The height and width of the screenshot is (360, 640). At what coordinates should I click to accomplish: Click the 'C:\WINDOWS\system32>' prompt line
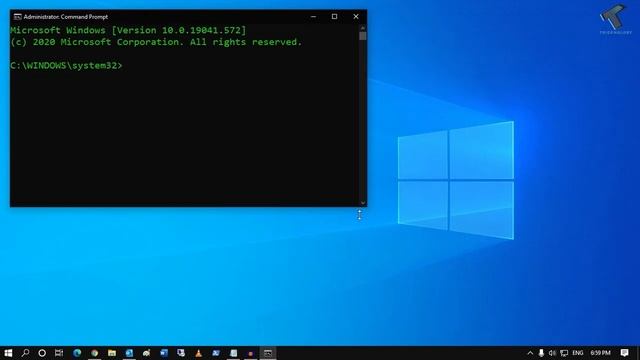point(66,66)
